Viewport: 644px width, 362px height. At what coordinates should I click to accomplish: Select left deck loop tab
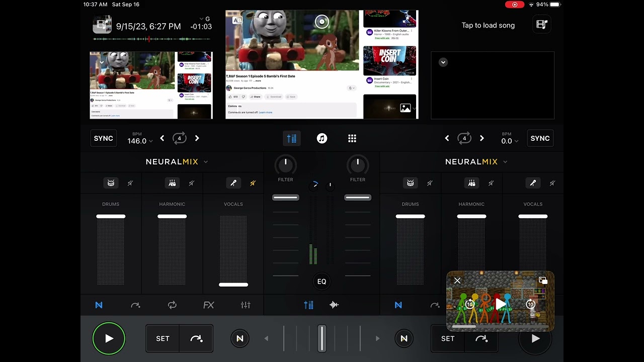(x=172, y=305)
